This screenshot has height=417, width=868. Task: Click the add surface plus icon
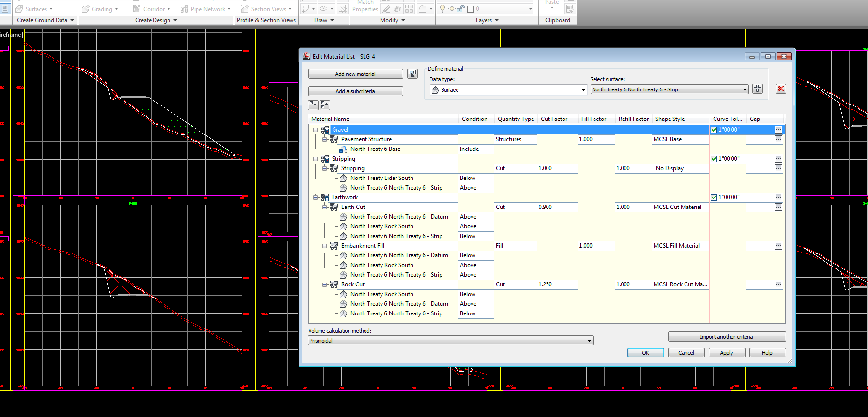[x=758, y=89]
